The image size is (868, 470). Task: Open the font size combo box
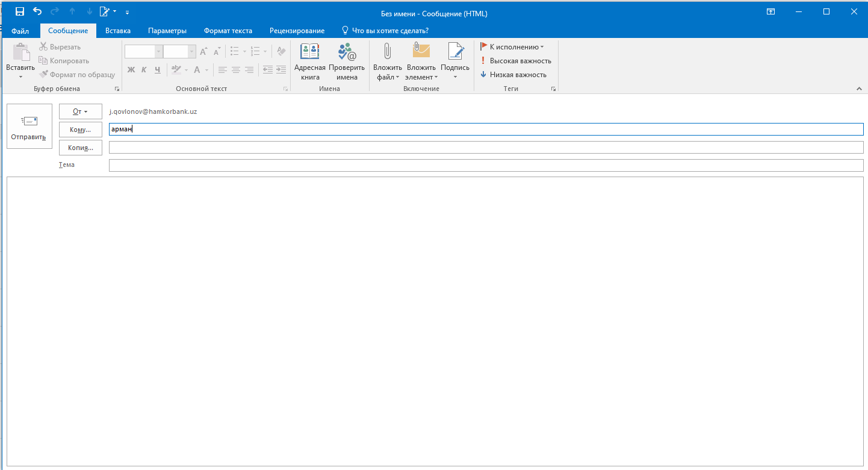coord(180,52)
